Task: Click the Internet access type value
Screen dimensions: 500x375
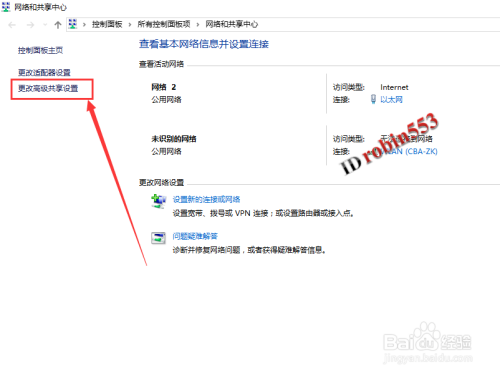Action: 394,87
